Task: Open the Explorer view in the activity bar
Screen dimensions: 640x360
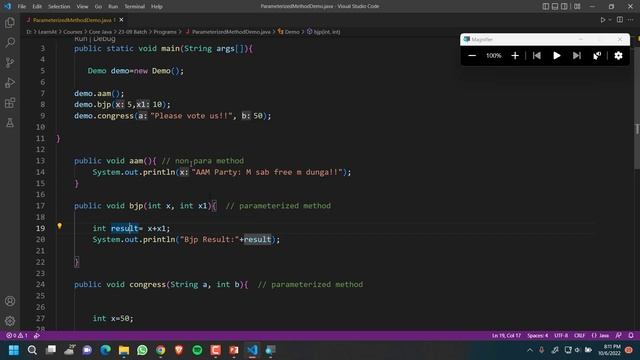Action: tap(10, 22)
